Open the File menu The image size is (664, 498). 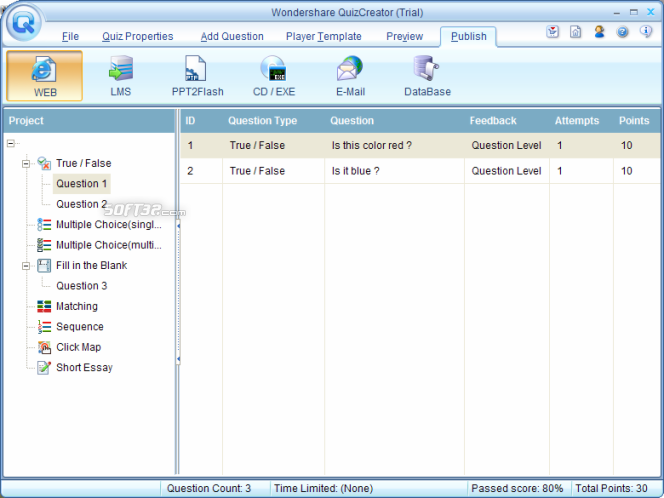click(x=70, y=36)
